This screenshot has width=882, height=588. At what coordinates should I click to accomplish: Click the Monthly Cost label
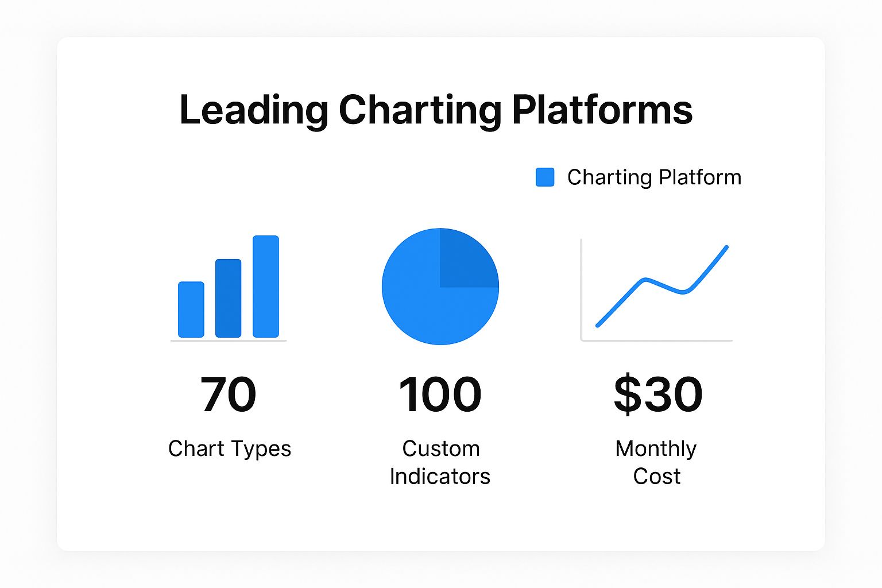[x=656, y=462]
